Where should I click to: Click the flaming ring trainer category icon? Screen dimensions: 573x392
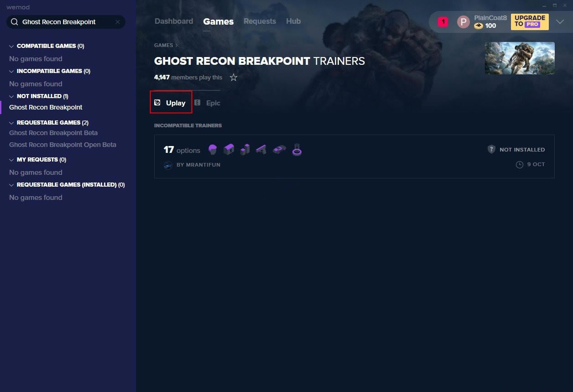(297, 150)
